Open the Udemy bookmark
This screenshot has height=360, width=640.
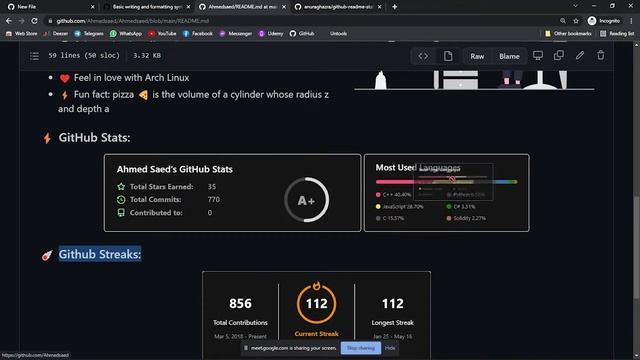271,33
